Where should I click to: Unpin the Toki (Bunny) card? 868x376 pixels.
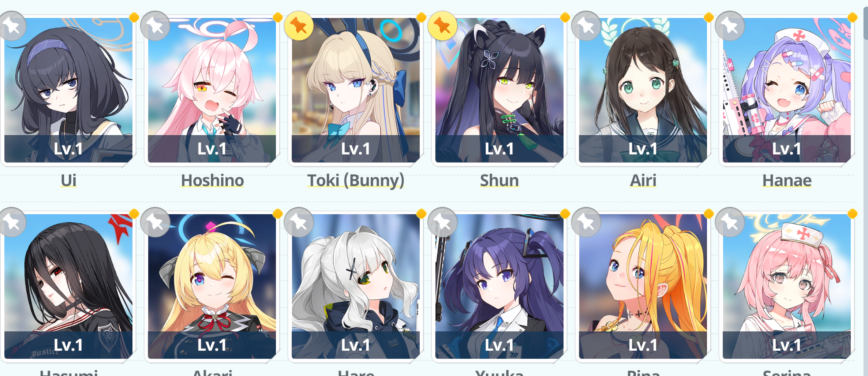pos(299,26)
